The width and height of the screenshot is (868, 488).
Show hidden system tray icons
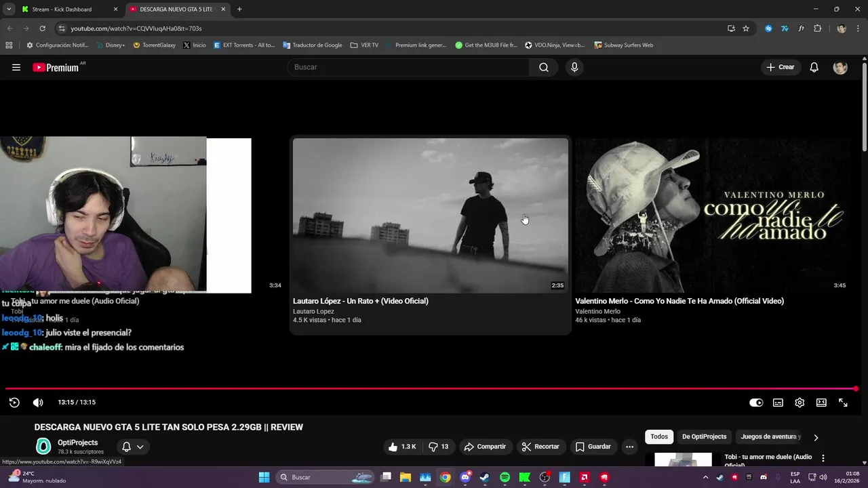pyautogui.click(x=705, y=477)
